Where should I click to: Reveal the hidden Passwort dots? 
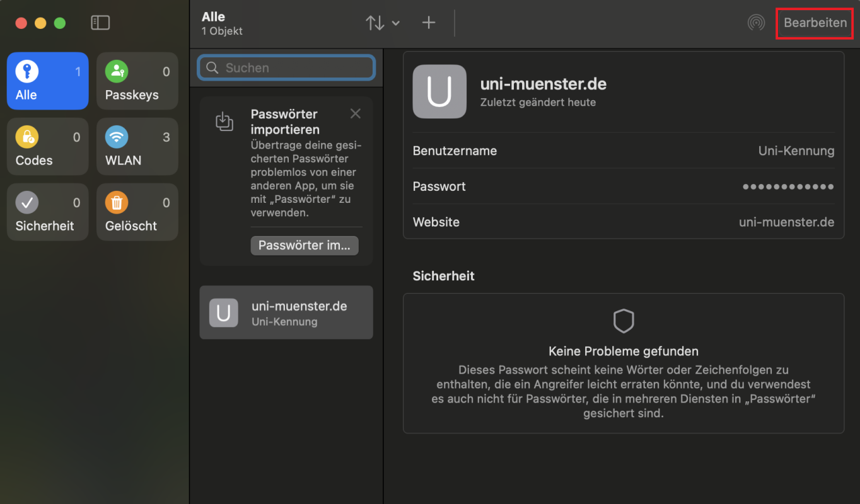[x=788, y=187]
